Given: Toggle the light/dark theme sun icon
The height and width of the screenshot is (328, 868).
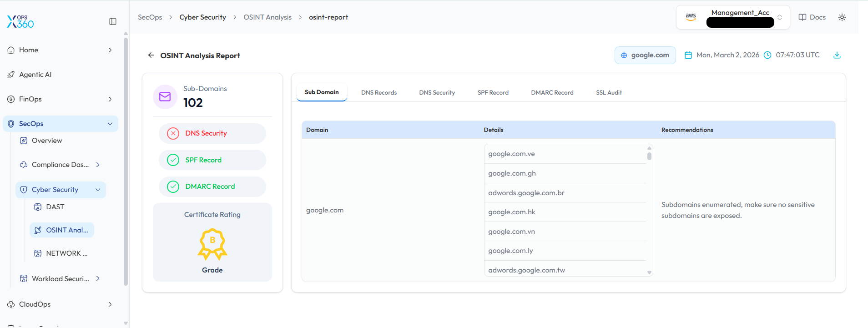Looking at the screenshot, I should tap(842, 17).
